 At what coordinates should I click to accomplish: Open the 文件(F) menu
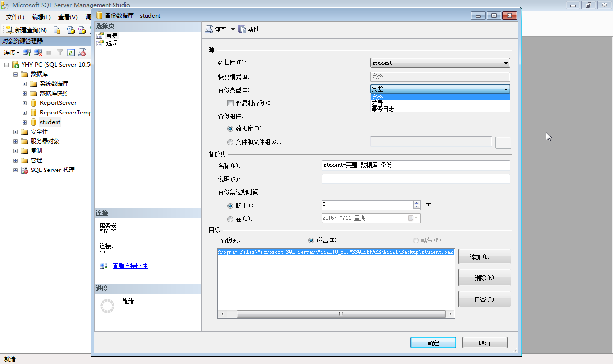pyautogui.click(x=15, y=17)
